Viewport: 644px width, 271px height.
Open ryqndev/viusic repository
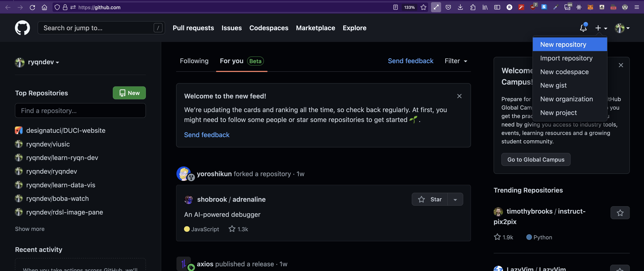(48, 144)
